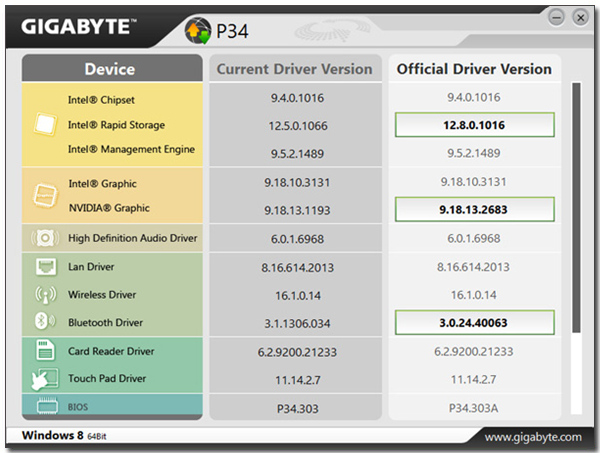This screenshot has width=600, height=453.
Task: Select the Intel Management Engine entry
Action: tap(131, 149)
